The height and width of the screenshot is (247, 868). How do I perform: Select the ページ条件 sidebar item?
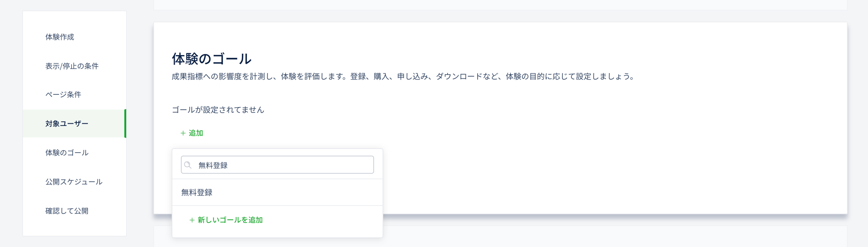[63, 95]
